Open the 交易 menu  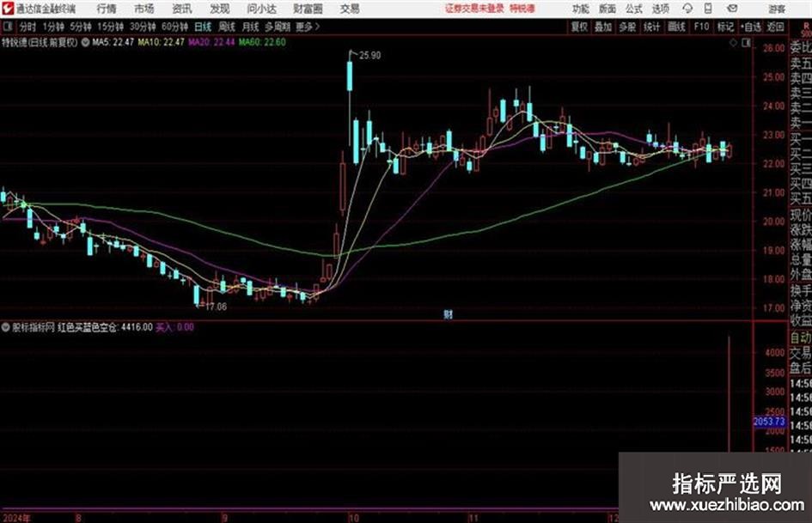350,9
